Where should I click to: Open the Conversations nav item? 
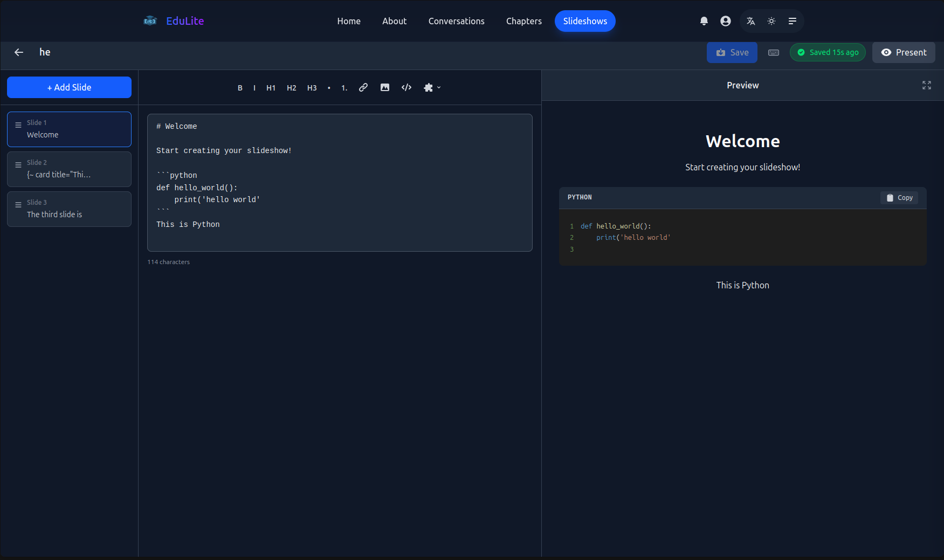[x=456, y=21]
